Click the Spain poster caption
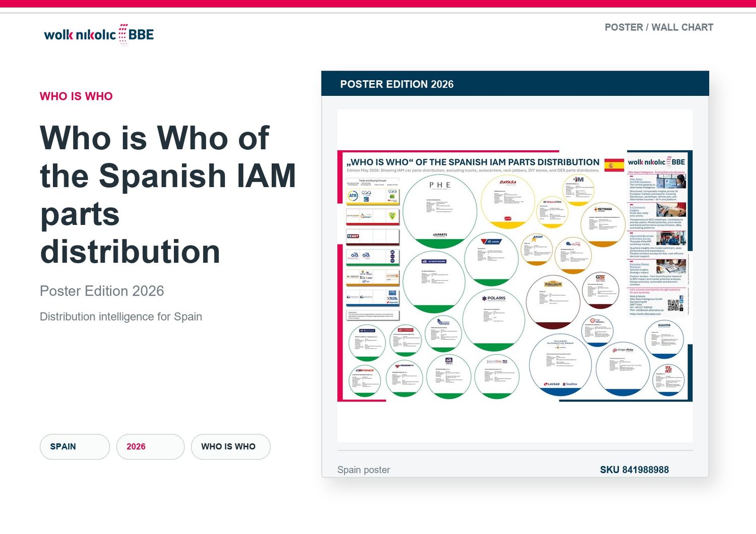Image resolution: width=756 pixels, height=534 pixels. [x=363, y=469]
